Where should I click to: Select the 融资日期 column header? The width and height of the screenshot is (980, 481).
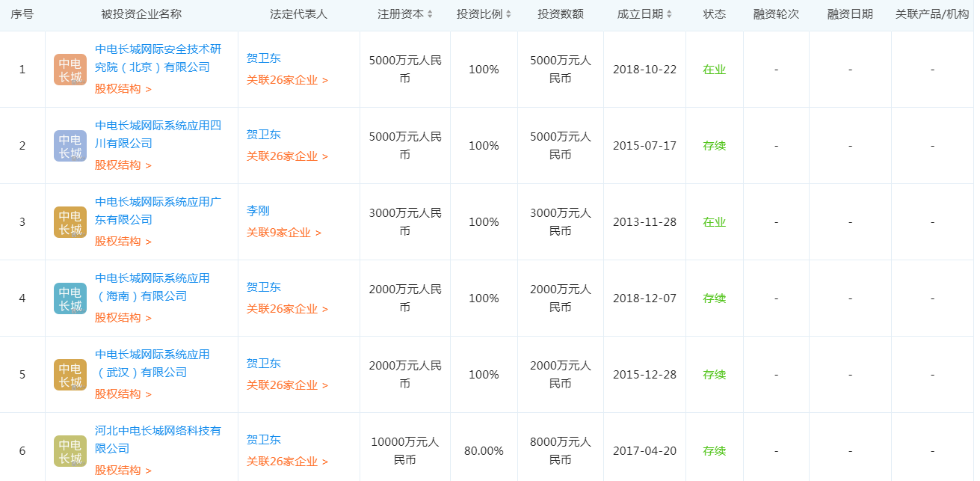click(x=850, y=14)
